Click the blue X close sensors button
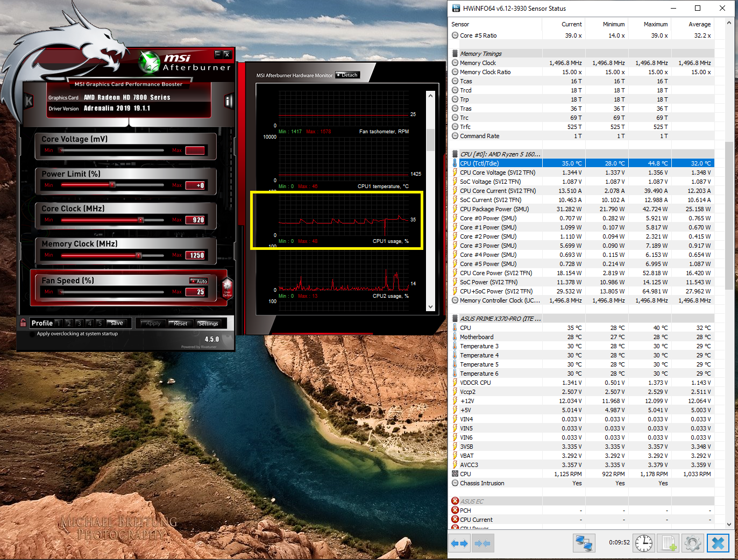Screen dimensions: 738x560 point(718,543)
